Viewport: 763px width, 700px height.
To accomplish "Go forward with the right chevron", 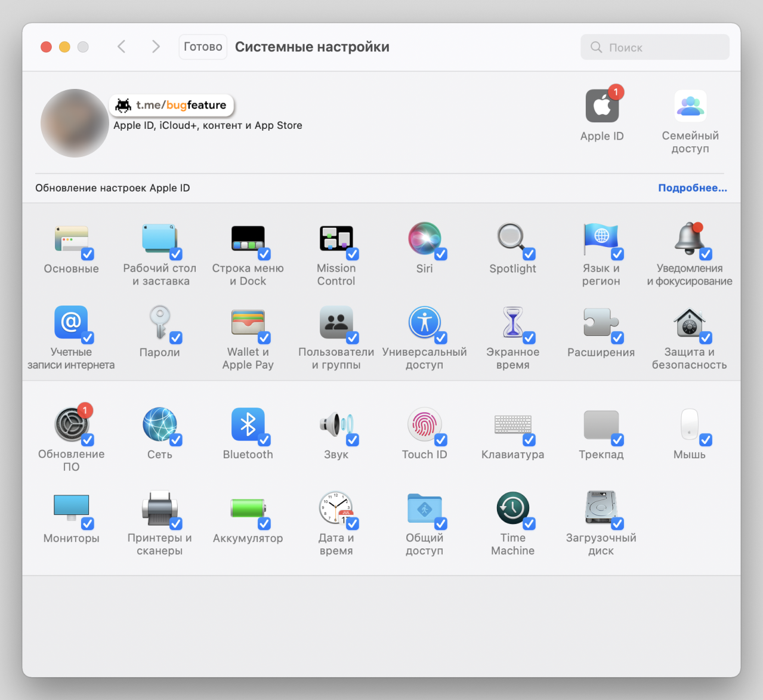I will click(156, 47).
